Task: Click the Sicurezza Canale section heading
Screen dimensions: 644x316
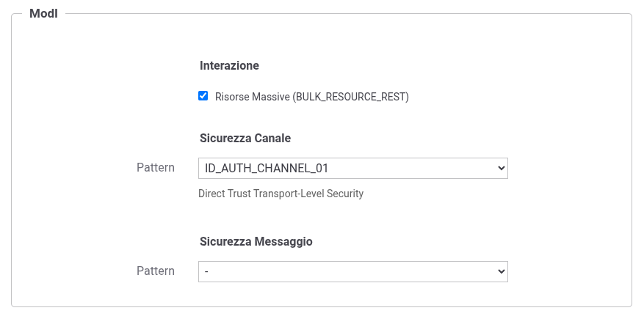Action: click(245, 138)
